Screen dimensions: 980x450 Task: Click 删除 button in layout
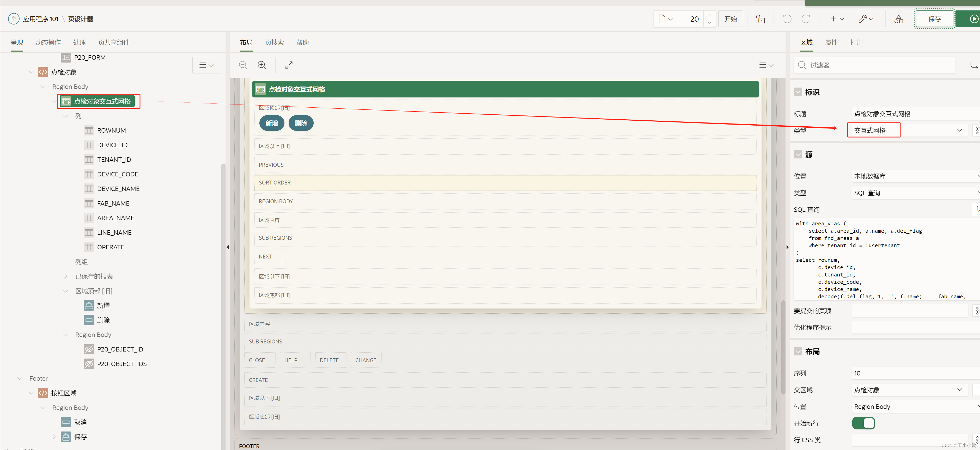pyautogui.click(x=301, y=123)
